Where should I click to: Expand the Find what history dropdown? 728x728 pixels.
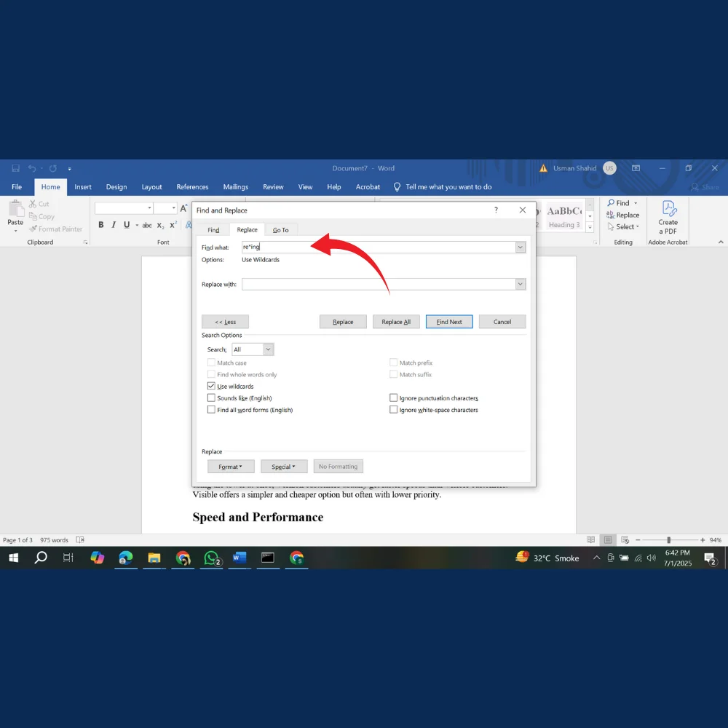(x=520, y=247)
